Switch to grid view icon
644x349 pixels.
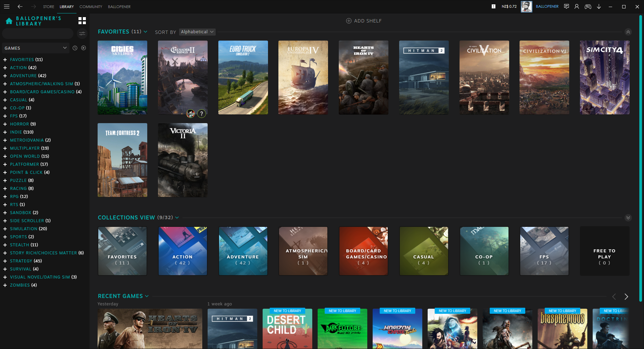pyautogui.click(x=82, y=21)
